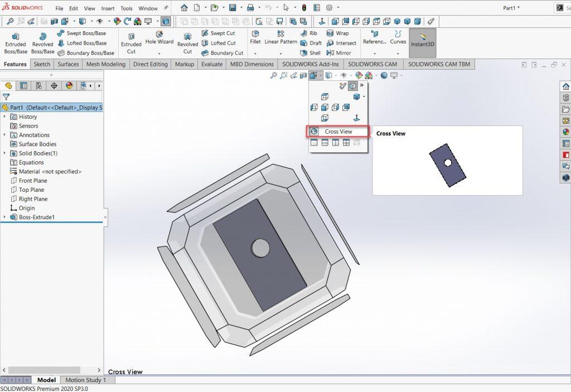Open the Motion Study 1 tab
Screen dimensions: 571x392
[85, 380]
